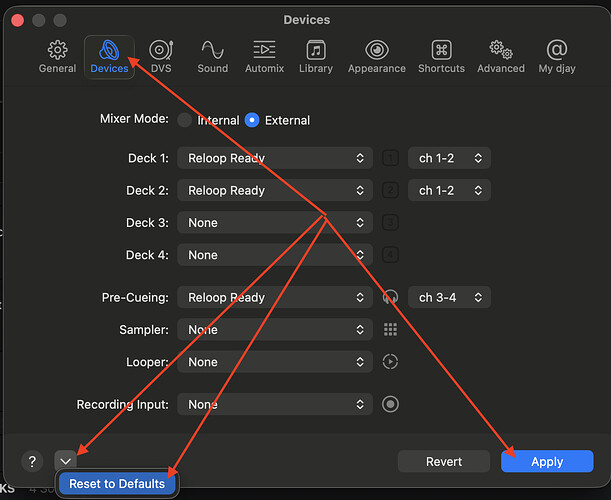Open Deck 2 channel ch 1-2 dropdown
611x500 pixels.
(449, 190)
